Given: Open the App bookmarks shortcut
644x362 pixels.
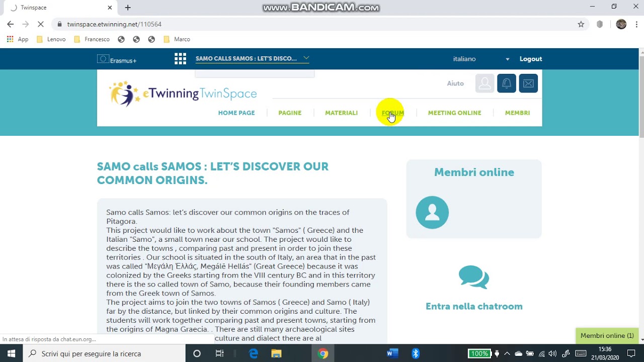Looking at the screenshot, I should click(18, 39).
